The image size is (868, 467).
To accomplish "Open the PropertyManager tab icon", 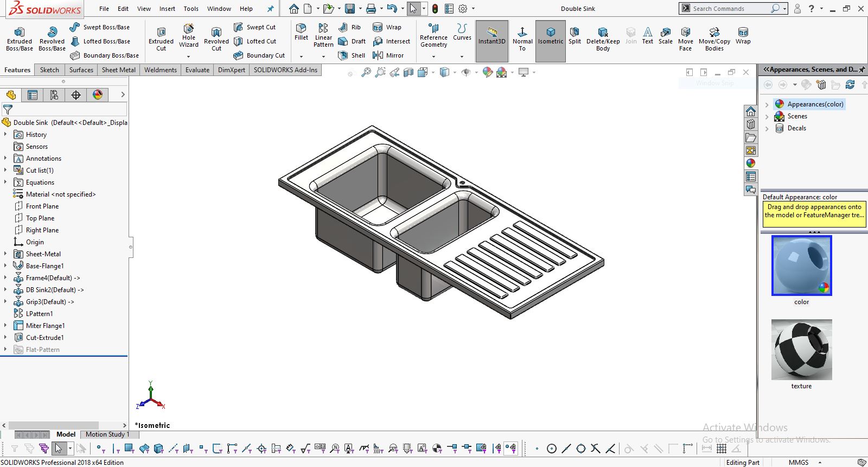I will 33,95.
